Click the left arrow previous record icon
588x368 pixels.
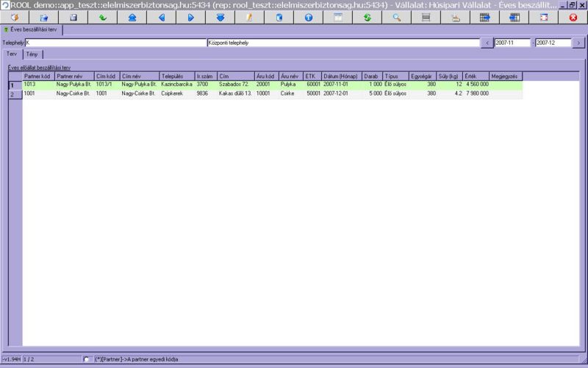161,17
